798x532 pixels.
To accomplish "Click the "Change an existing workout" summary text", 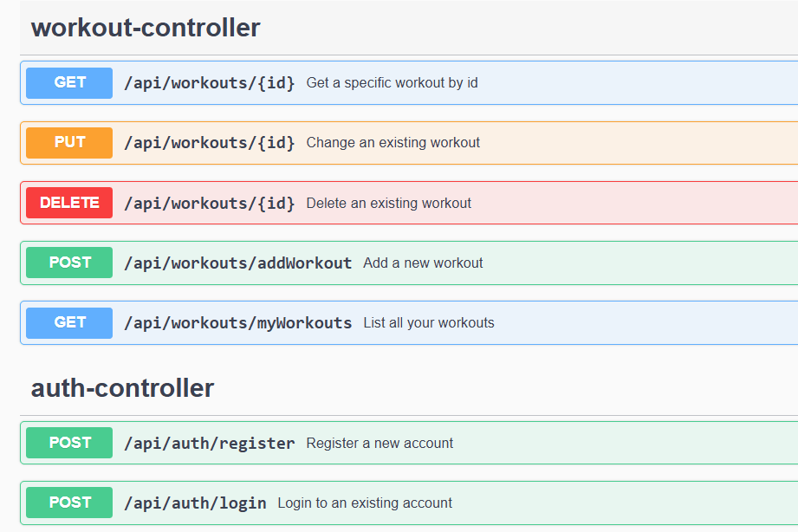I will pyautogui.click(x=393, y=143).
